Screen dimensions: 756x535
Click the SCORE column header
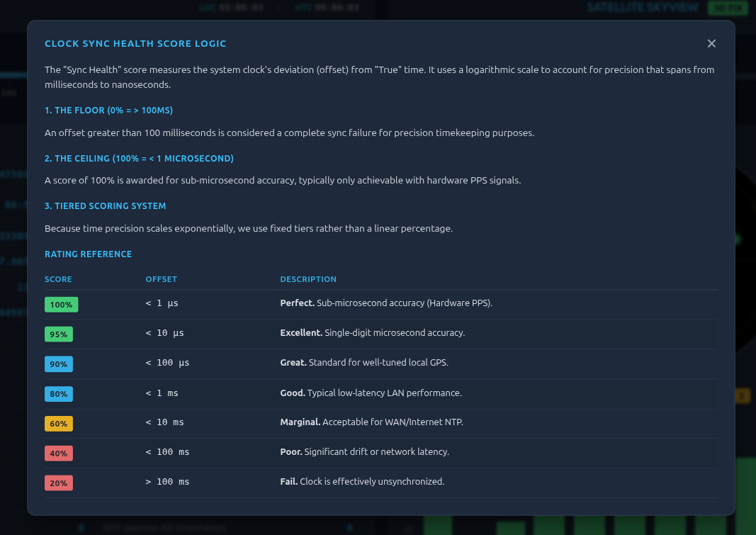58,279
